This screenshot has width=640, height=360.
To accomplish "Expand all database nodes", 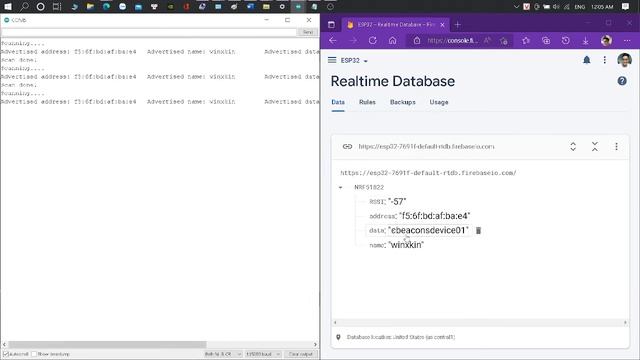I will coord(573,147).
